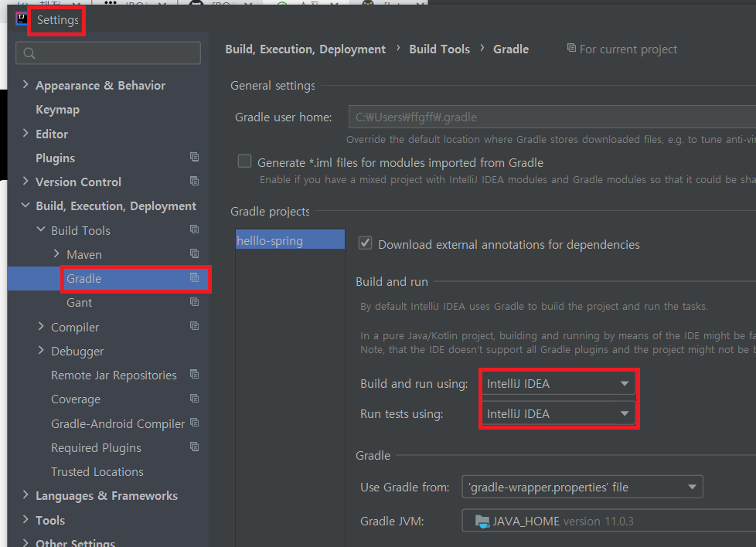Click the project-level icon beside Compiler

194,326
